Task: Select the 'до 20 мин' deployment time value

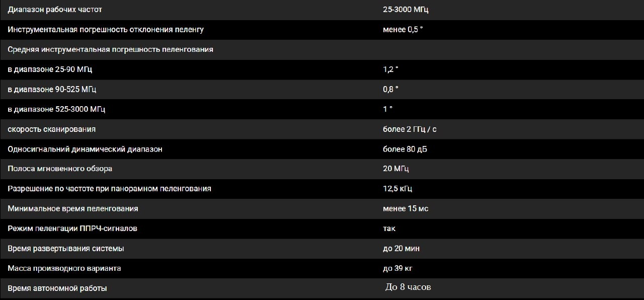Action: tap(401, 248)
